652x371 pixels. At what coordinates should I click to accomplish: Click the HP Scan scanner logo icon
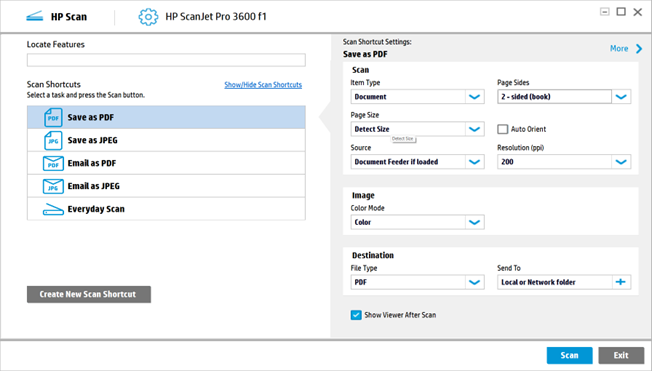(35, 17)
